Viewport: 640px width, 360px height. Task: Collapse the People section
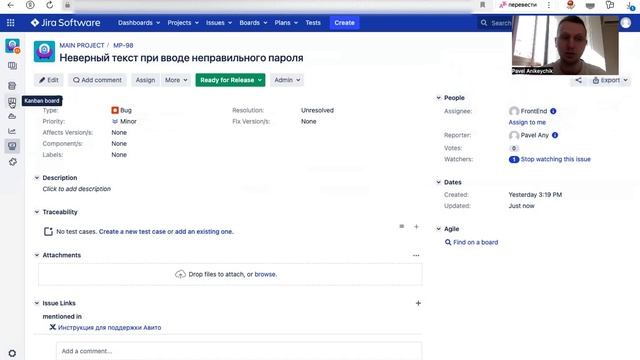click(438, 98)
